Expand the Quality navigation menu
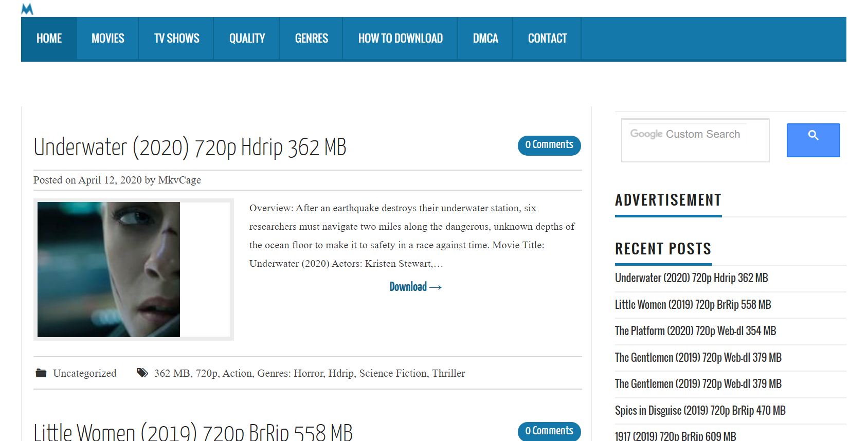 247,39
